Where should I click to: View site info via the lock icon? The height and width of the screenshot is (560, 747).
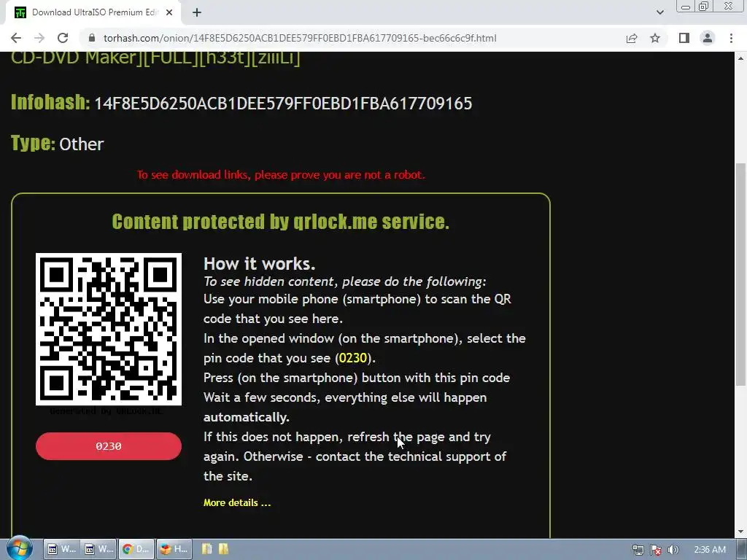93,38
